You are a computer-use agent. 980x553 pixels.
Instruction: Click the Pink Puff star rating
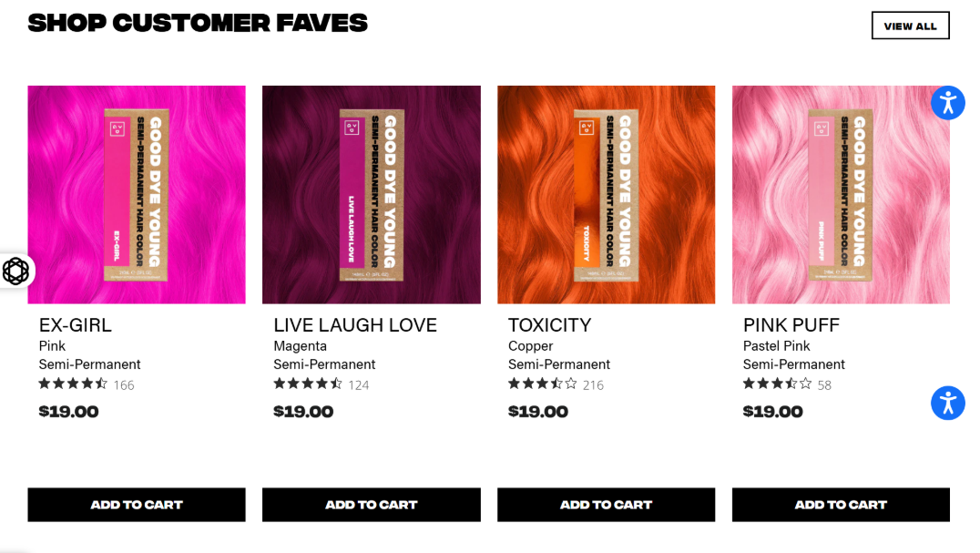click(778, 384)
